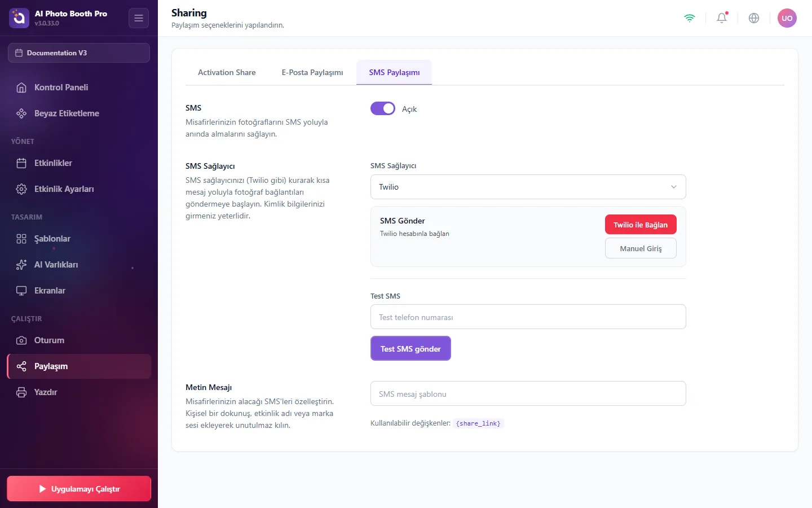Click the Ekranlar monitor icon
The width and height of the screenshot is (812, 508).
pyautogui.click(x=21, y=291)
